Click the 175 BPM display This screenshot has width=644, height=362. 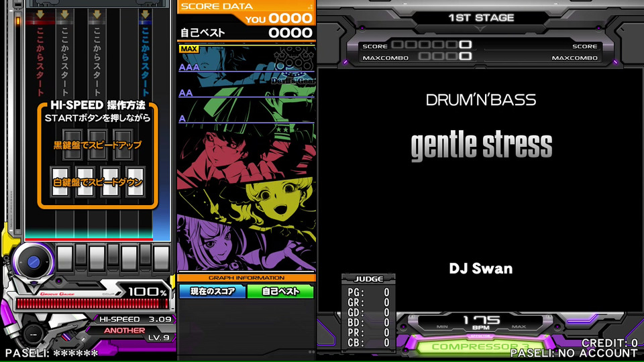481,321
